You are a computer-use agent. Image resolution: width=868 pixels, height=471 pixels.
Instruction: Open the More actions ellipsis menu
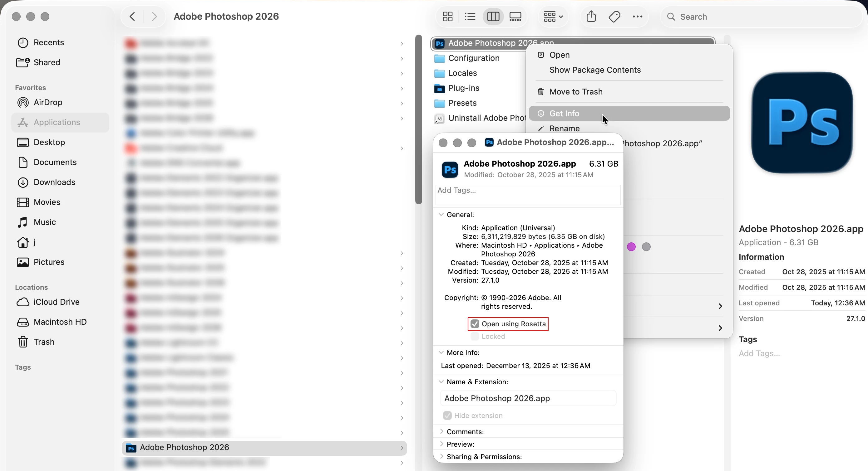tap(637, 17)
